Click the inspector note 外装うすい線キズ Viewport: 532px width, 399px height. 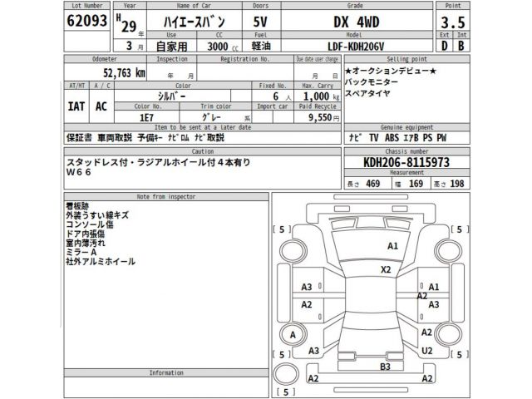point(97,215)
